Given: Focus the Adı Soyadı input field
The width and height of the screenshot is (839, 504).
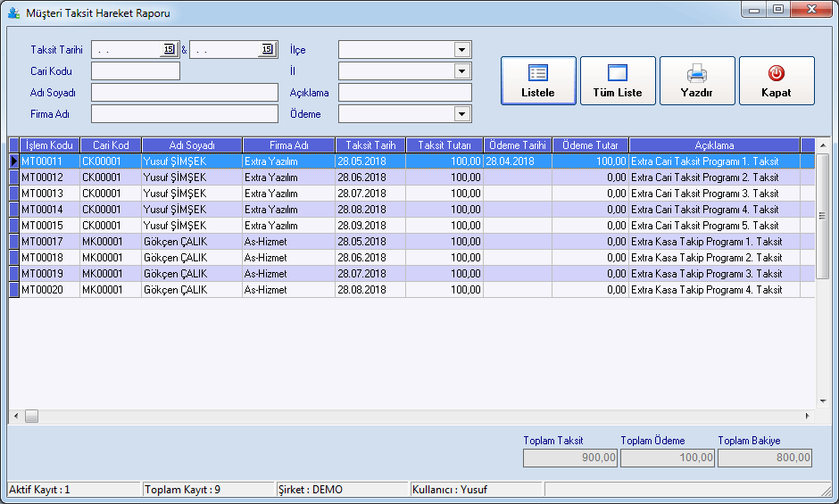Looking at the screenshot, I should [x=185, y=93].
